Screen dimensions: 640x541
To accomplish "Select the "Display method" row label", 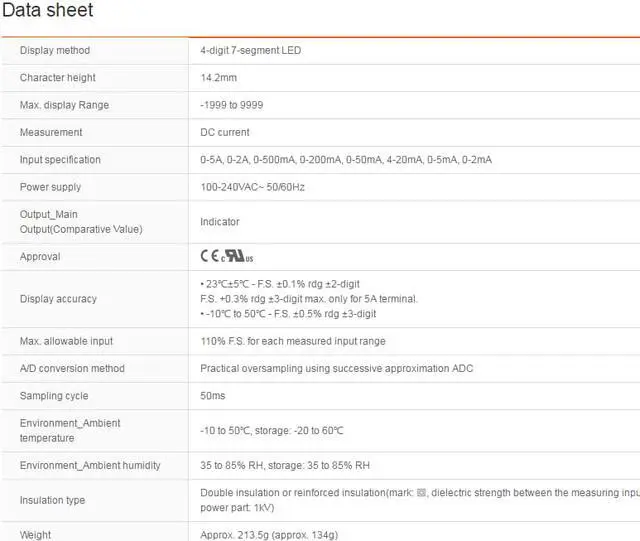I will (55, 51).
